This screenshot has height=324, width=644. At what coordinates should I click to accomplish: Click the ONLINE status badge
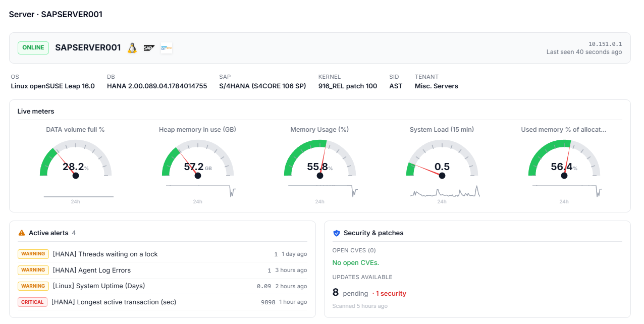33,48
